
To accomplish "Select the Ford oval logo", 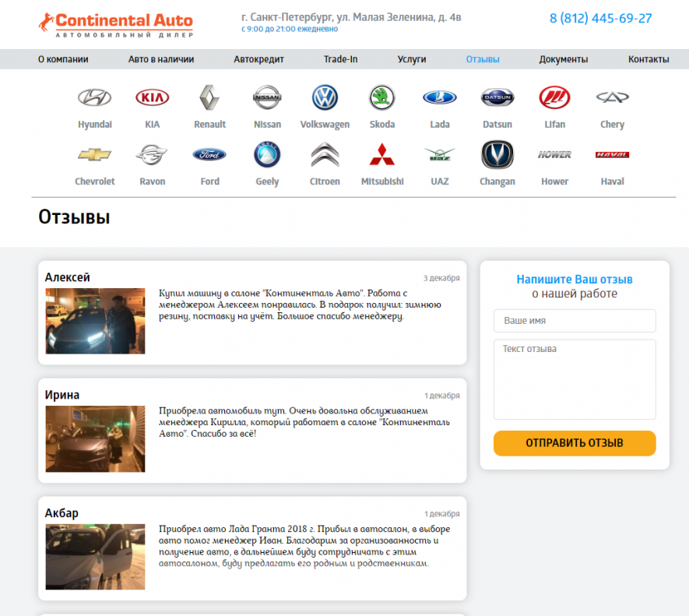I will [209, 154].
